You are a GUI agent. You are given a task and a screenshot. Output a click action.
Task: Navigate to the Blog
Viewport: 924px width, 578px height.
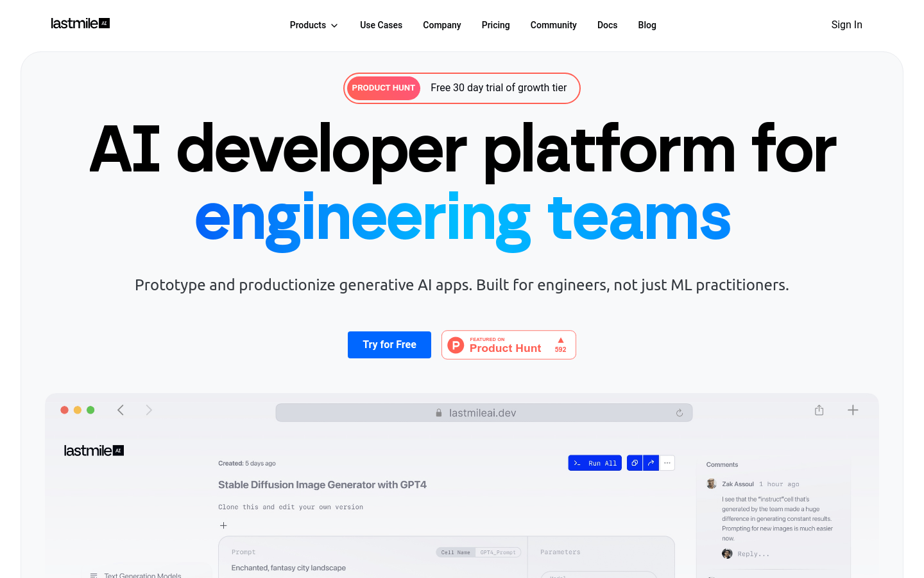pos(647,25)
